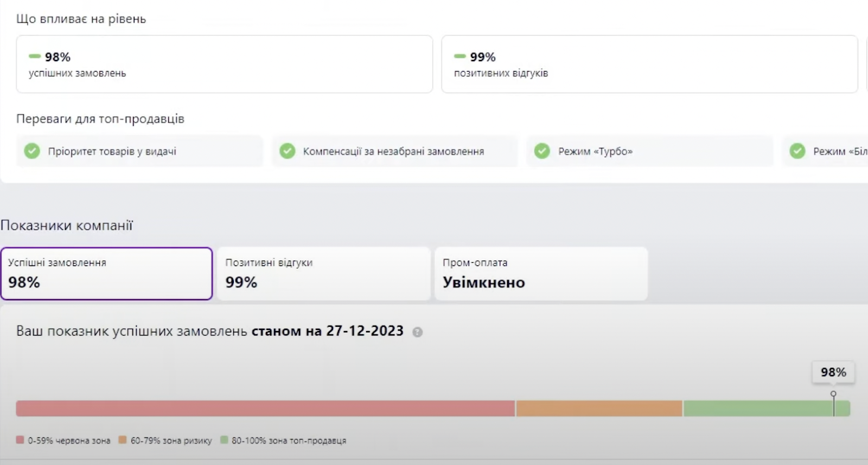Click orange risk zone segment of bar

(x=599, y=409)
